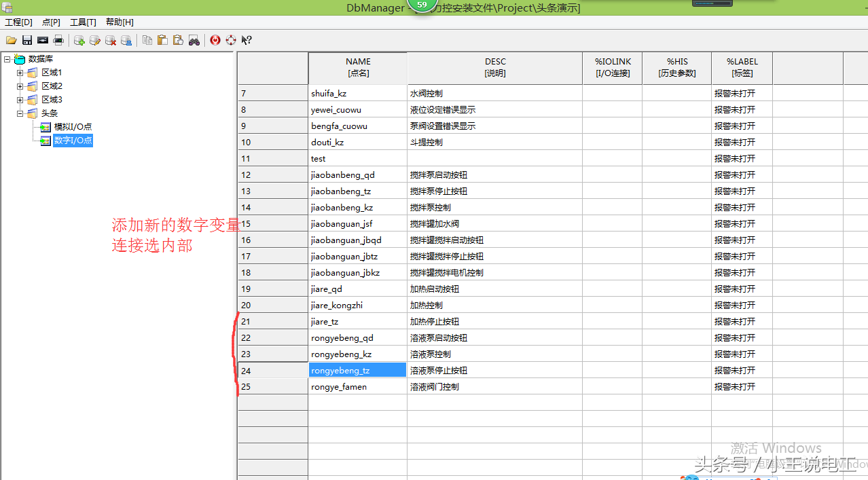Select the row 16 header
Viewport: 868px width, 480px height.
pyautogui.click(x=273, y=240)
